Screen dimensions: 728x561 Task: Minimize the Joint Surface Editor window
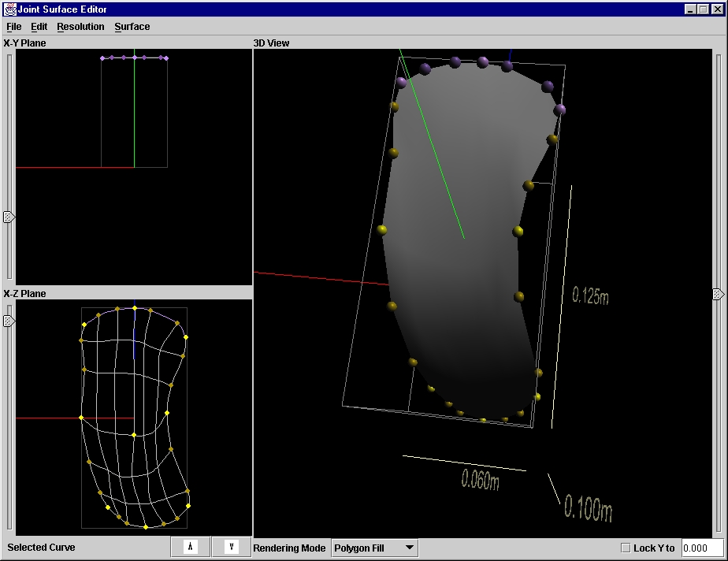(690, 9)
